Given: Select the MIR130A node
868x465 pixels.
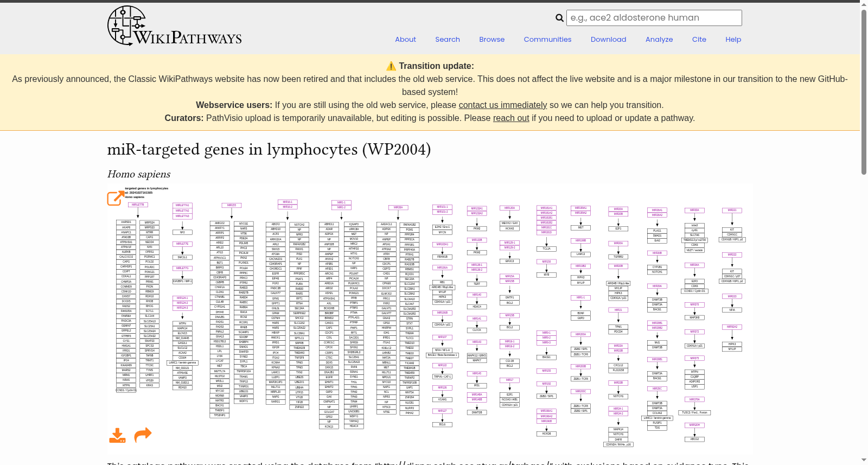Looking at the screenshot, I should (509, 208).
